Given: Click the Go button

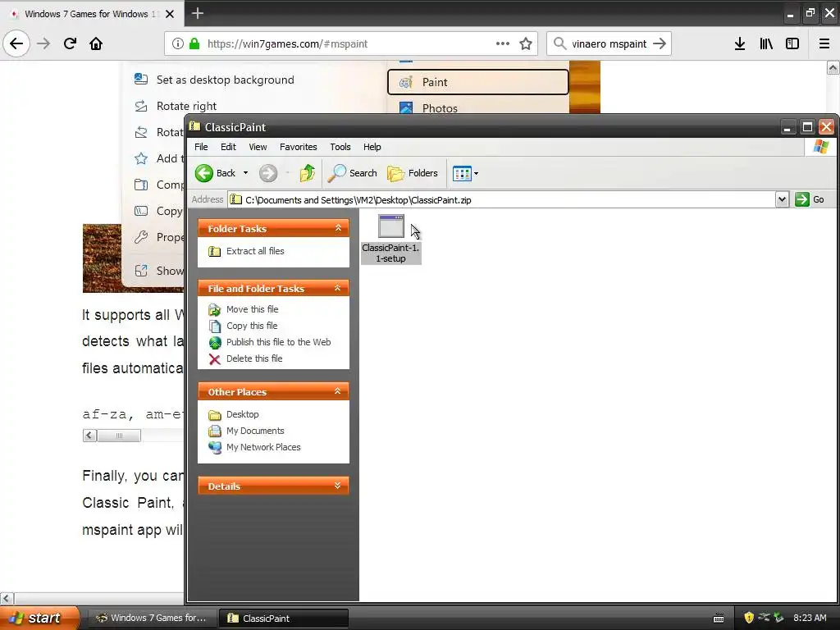Looking at the screenshot, I should tap(810, 199).
